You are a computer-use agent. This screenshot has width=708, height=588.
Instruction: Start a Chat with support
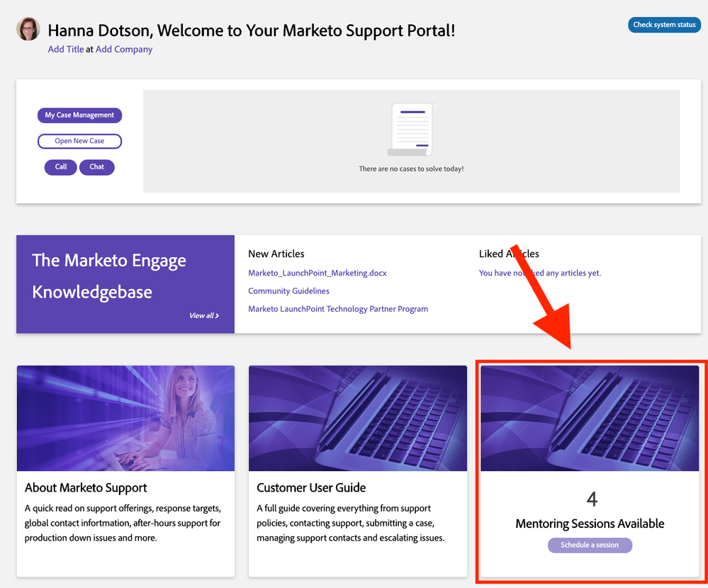(x=96, y=167)
